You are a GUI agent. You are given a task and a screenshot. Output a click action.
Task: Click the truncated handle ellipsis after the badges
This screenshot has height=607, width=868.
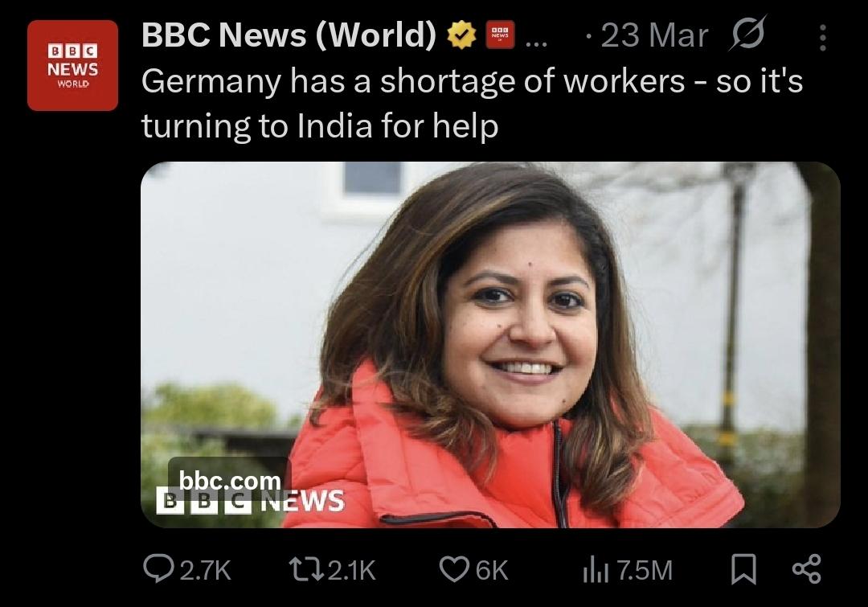tap(536, 42)
